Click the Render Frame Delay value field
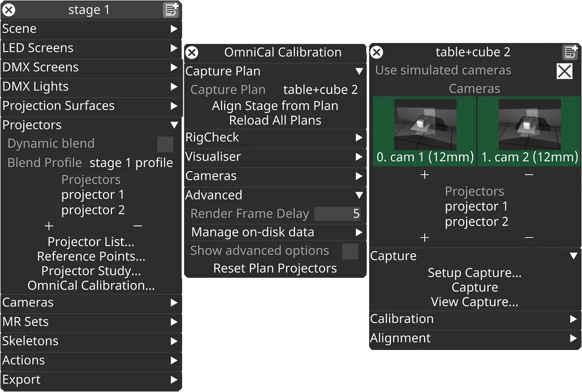The width and height of the screenshot is (582, 392). click(x=338, y=214)
